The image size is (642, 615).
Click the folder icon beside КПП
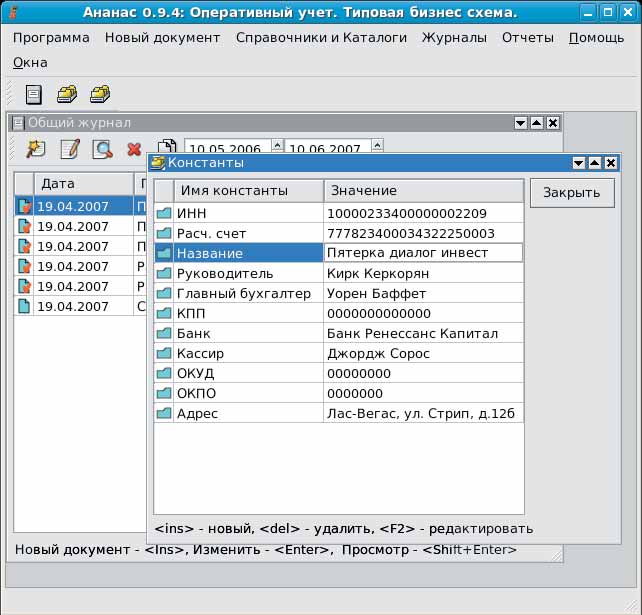click(164, 313)
